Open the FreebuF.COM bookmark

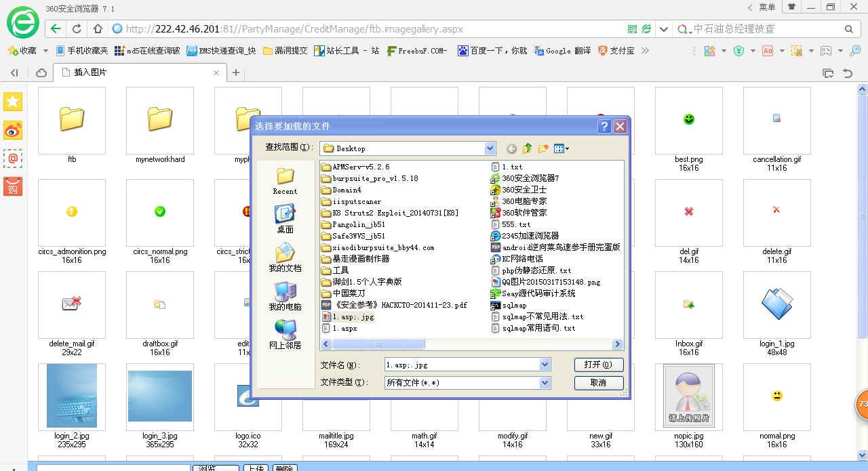pyautogui.click(x=417, y=51)
